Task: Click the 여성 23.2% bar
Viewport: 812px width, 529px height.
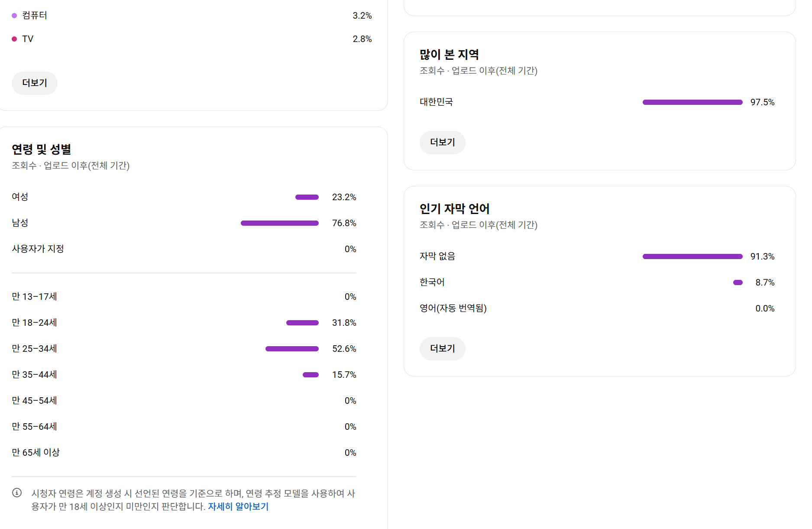Action: (307, 197)
